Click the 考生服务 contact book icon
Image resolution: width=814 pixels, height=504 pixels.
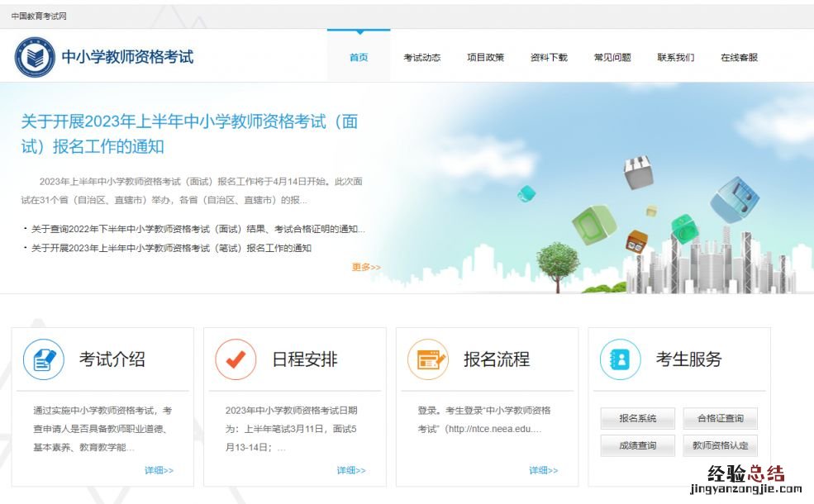[621, 359]
